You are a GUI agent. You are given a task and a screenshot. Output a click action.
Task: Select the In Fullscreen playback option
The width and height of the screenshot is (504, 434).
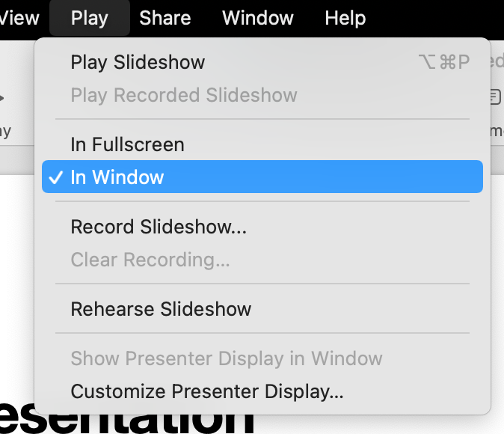[127, 144]
